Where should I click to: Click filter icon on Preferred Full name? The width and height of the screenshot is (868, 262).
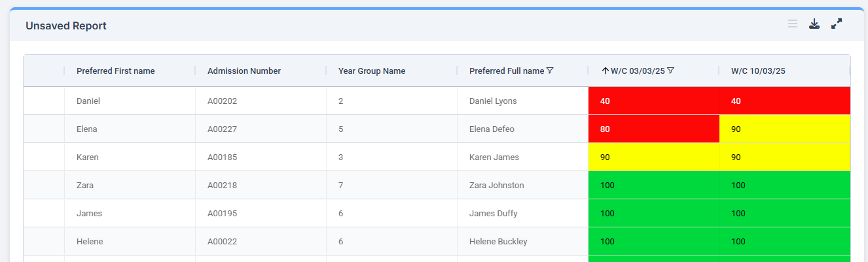click(x=550, y=71)
